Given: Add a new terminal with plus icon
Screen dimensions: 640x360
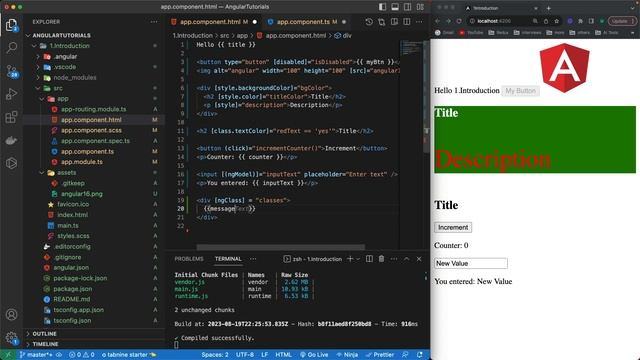Looking at the screenshot, I should [x=350, y=259].
